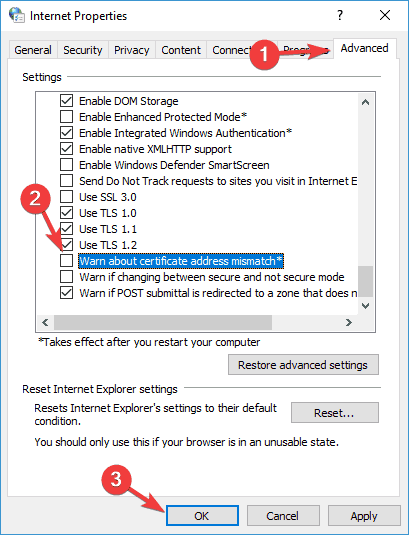Click the question mark help icon
The height and width of the screenshot is (535, 409).
[x=339, y=15]
